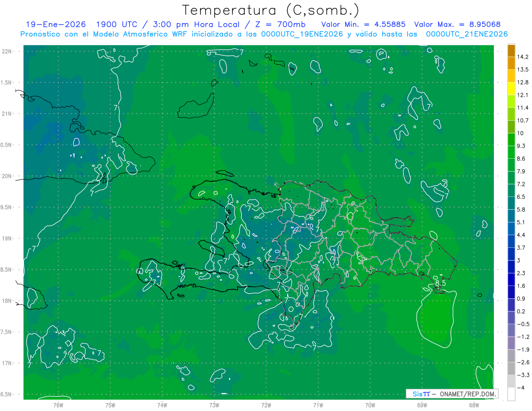Select the '3' colorbar label
The height and width of the screenshot is (411, 532).
tap(519, 260)
